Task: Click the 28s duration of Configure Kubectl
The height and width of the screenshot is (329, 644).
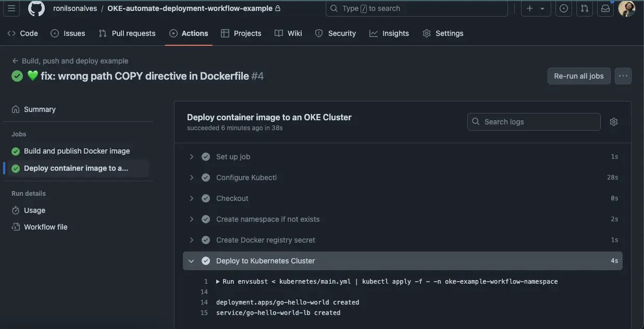Action: pos(613,178)
